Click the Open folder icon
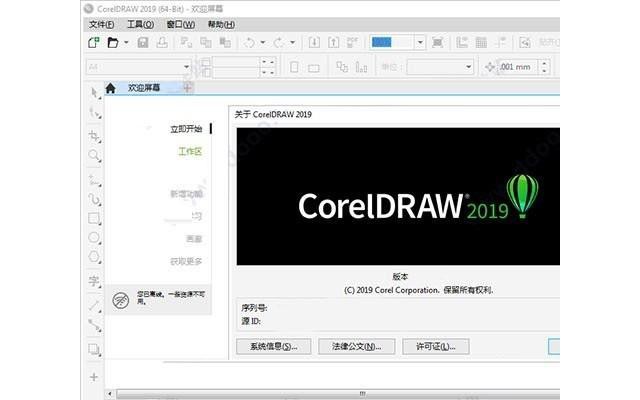 pyautogui.click(x=113, y=42)
